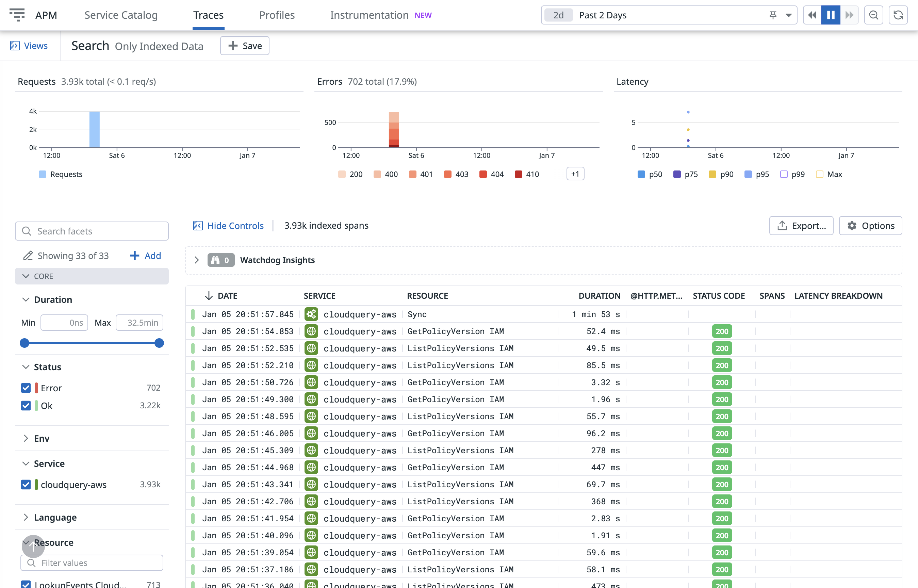This screenshot has width=918, height=588.
Task: Click the magnifier in Resource filter box
Action: coord(31,563)
